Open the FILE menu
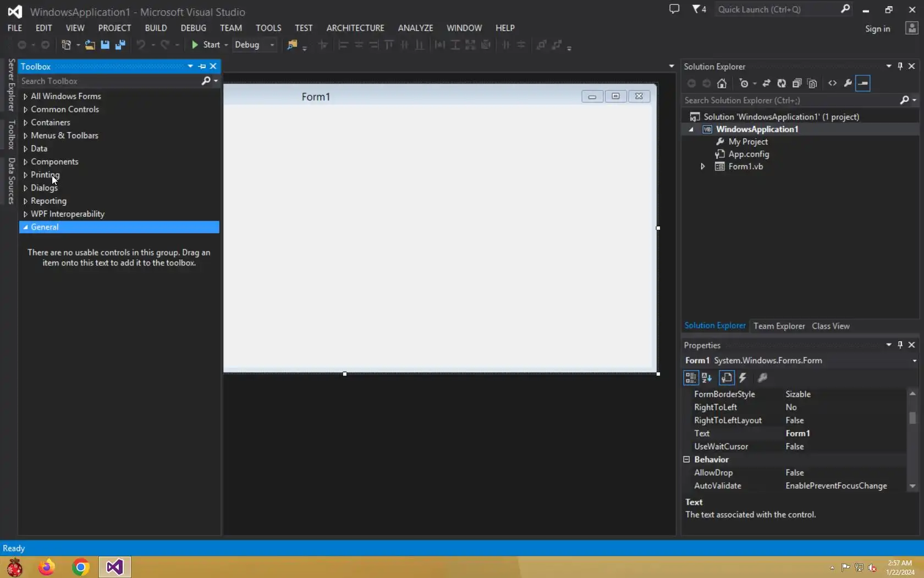The width and height of the screenshot is (924, 578). pos(15,28)
